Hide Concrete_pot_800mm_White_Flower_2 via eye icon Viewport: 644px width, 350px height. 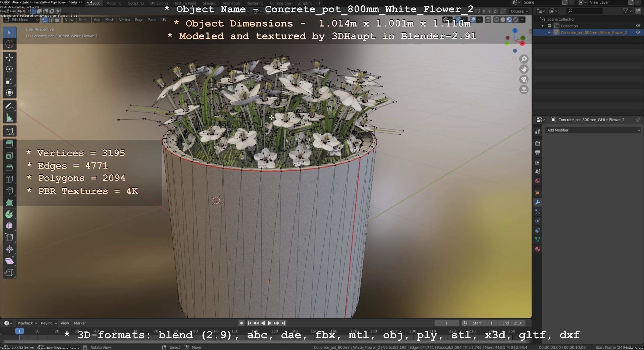[638, 32]
